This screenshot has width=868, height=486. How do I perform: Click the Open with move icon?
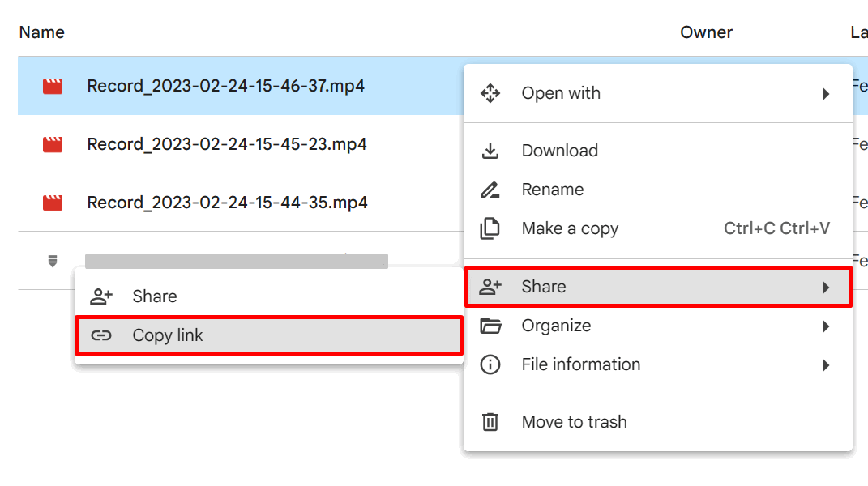(490, 93)
